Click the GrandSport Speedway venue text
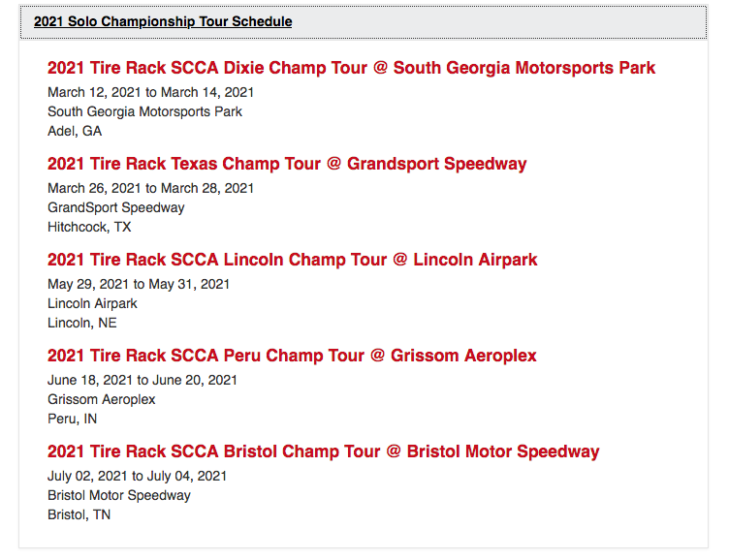This screenshot has height=560, width=729. (x=115, y=207)
